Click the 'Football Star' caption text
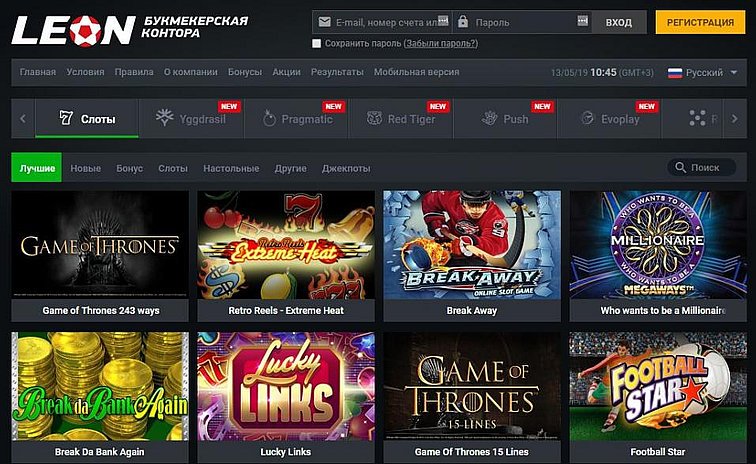756x464 pixels. click(658, 452)
